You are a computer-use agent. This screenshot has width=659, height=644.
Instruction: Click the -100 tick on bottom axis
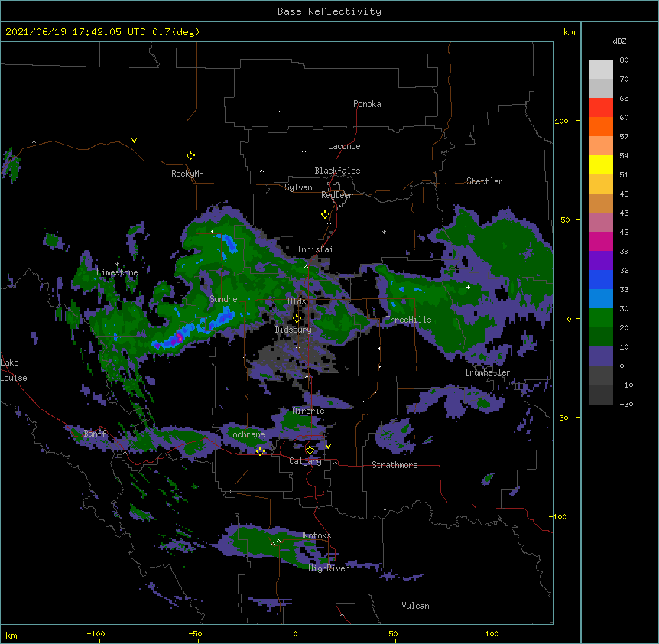[x=96, y=634]
